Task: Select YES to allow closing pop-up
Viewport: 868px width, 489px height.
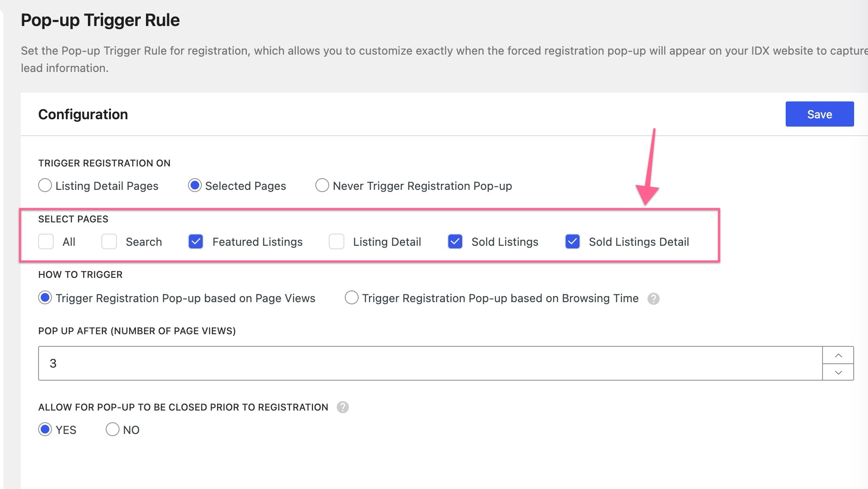Action: pos(45,430)
